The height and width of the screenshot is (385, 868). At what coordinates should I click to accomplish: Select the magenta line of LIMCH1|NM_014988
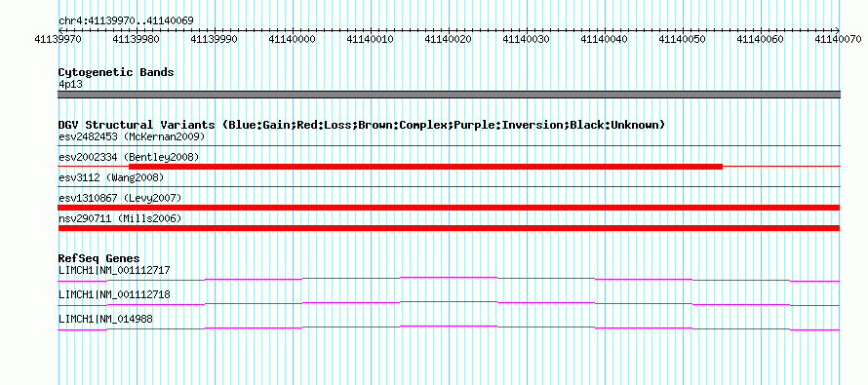449,328
